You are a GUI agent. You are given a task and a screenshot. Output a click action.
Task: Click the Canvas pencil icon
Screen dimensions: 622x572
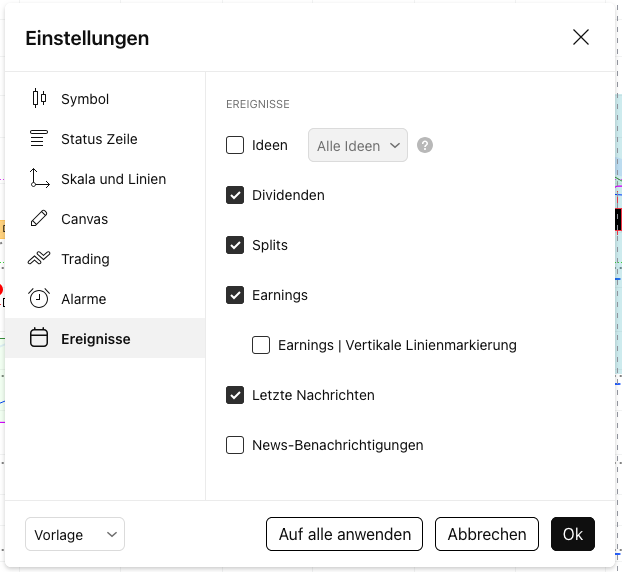39,219
